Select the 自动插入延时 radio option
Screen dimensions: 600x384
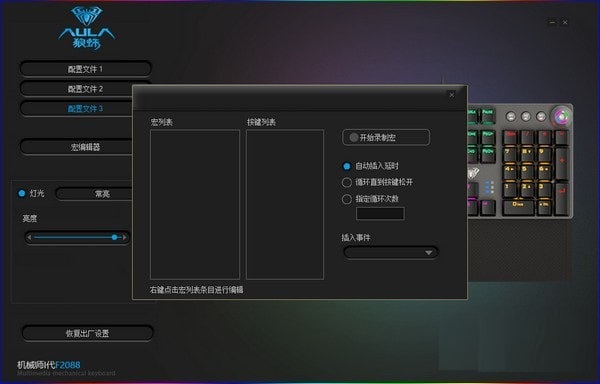point(347,166)
